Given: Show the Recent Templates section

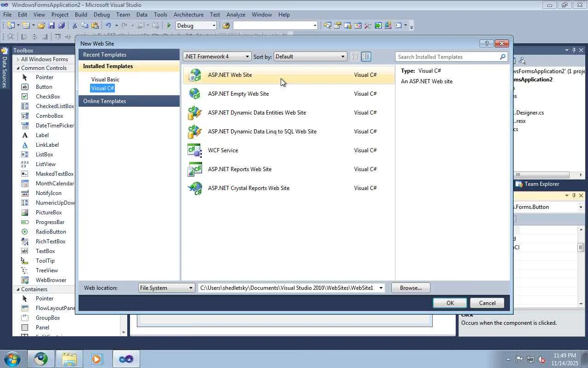Looking at the screenshot, I should 129,55.
